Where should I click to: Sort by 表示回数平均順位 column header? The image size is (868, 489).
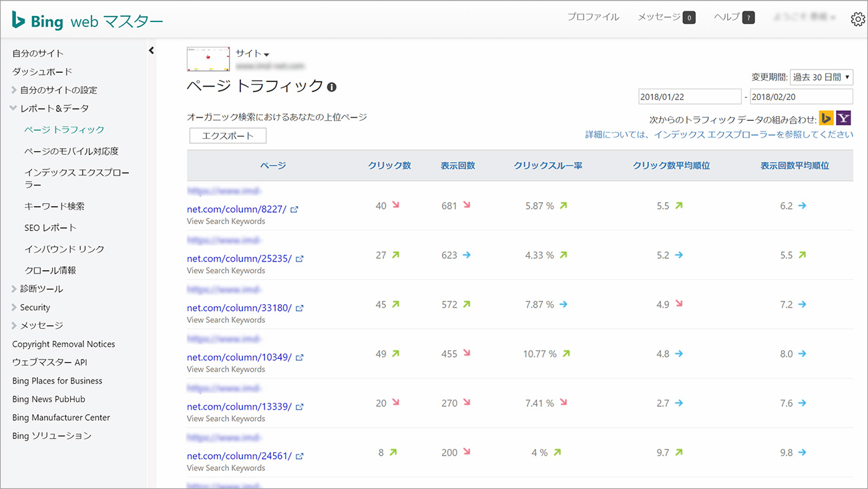point(795,165)
